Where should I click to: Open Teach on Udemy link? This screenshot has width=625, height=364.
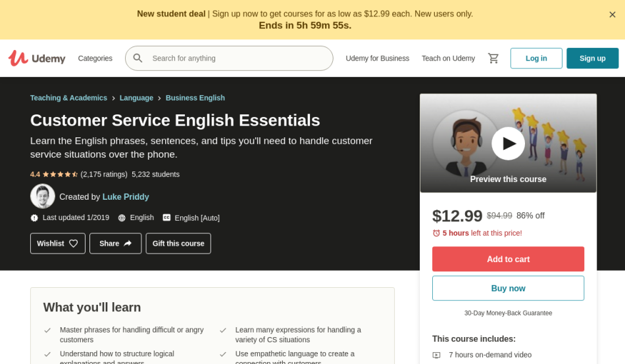(449, 58)
